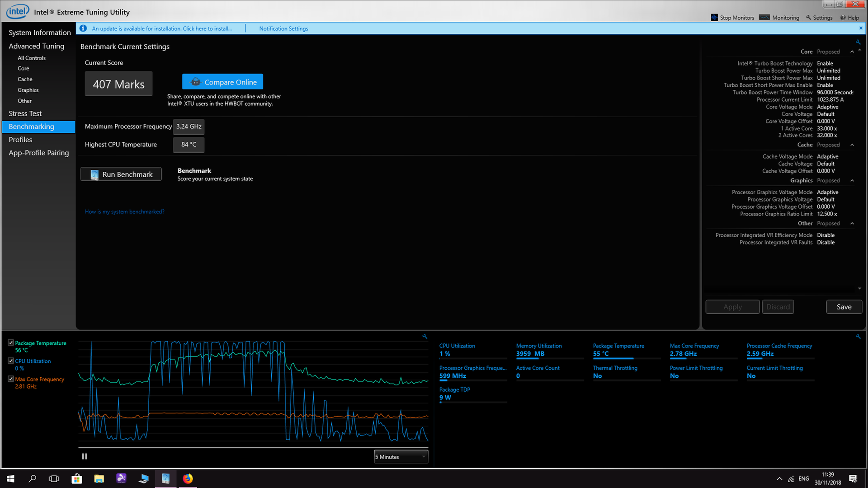868x488 pixels.
Task: Open Action Center notifications icon
Action: point(853,479)
